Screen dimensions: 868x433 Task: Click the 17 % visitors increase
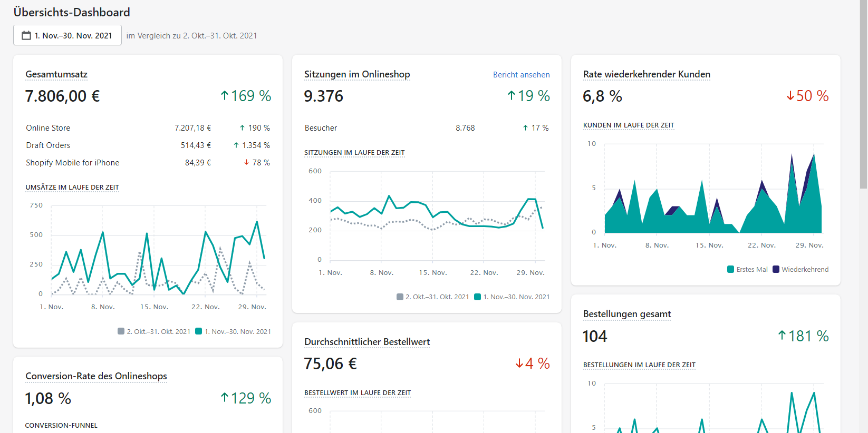536,128
